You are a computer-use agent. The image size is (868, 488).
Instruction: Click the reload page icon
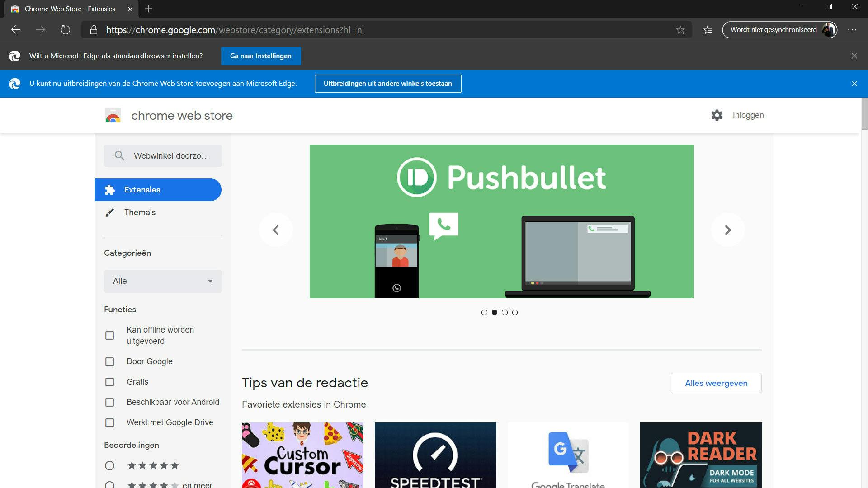66,29
